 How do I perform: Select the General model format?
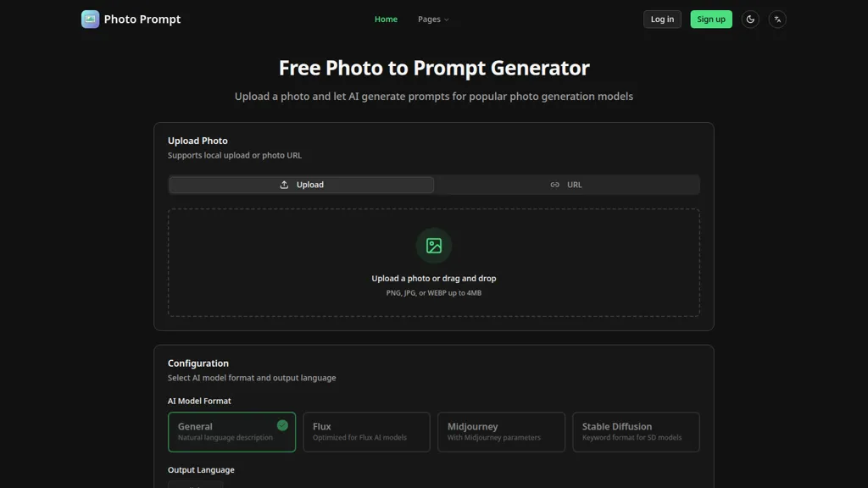(x=231, y=431)
